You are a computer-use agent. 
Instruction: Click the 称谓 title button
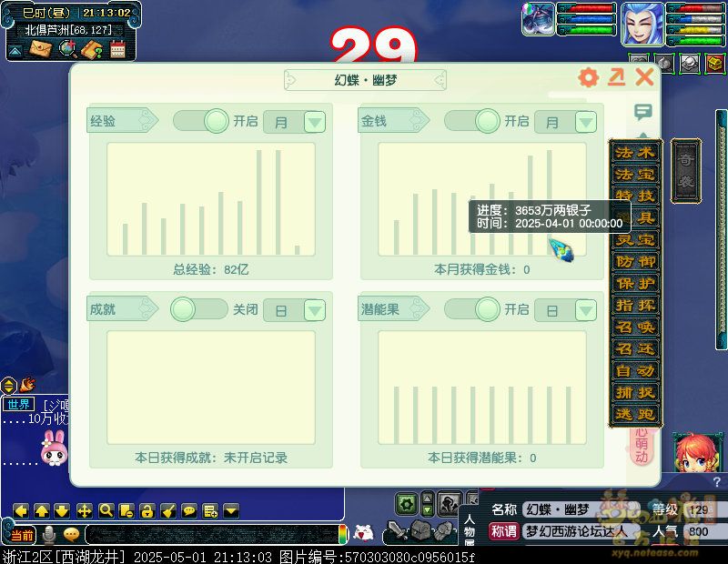tap(504, 531)
